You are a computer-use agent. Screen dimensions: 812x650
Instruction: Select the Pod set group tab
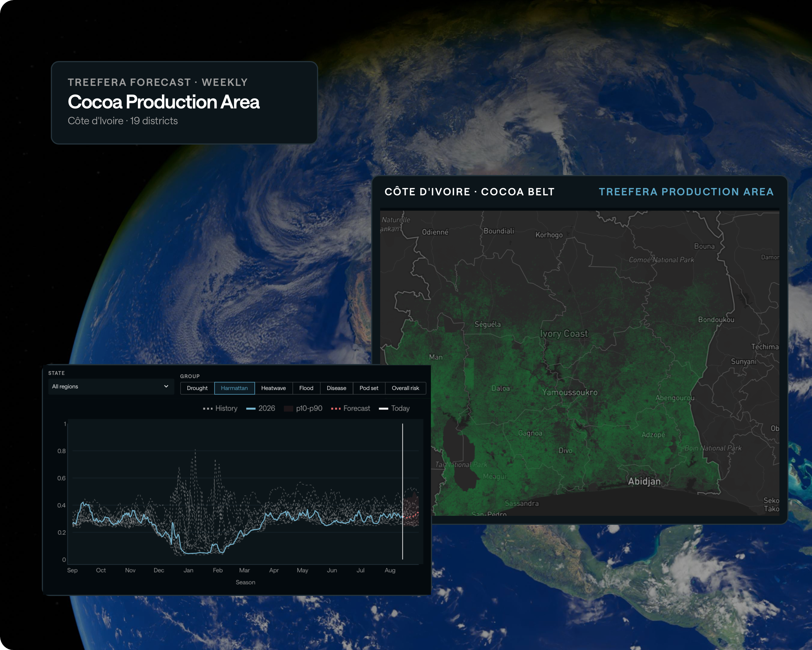pos(369,388)
